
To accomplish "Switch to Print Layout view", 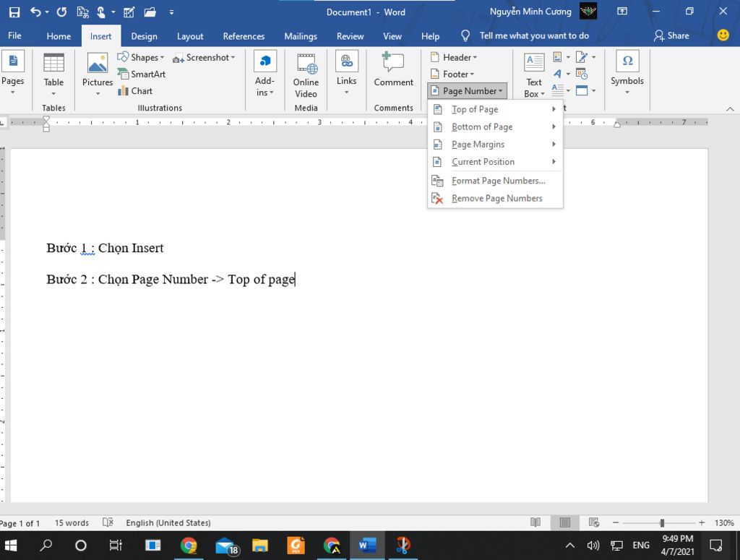I will pos(564,522).
